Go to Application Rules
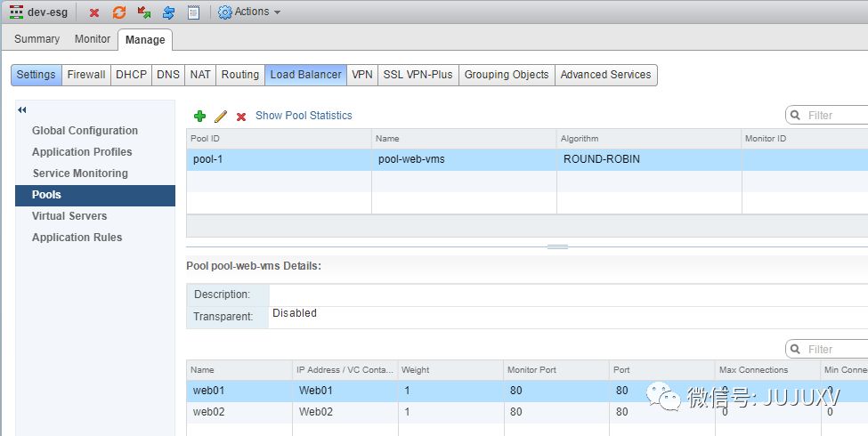868x436 pixels. click(77, 238)
